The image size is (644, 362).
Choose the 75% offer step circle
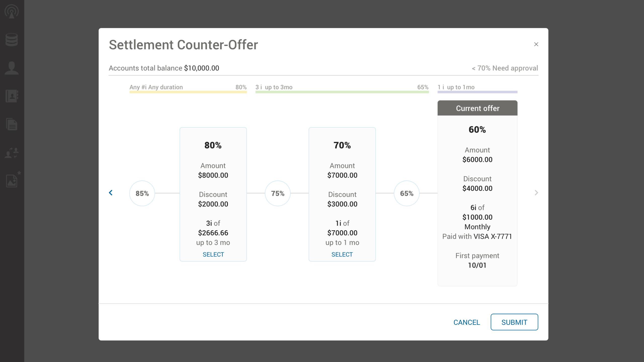pos(277,193)
